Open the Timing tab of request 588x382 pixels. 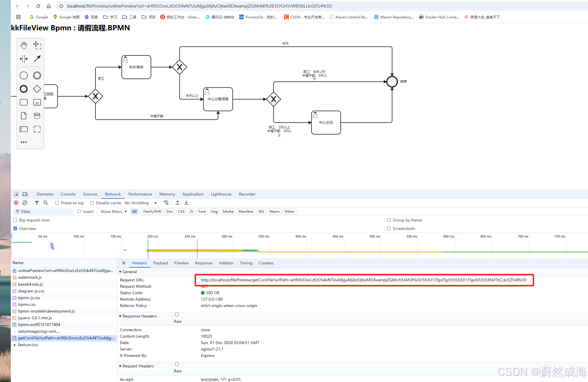point(246,263)
